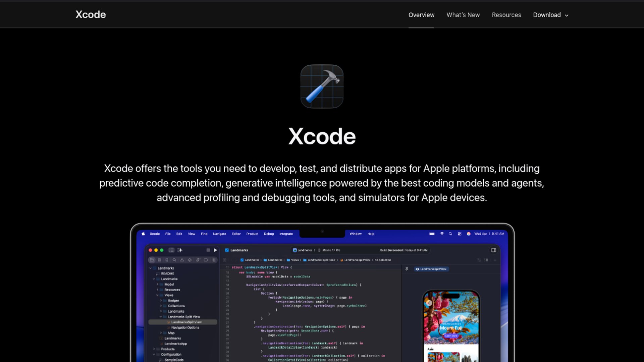Collapse the root Landmarks project chevron

pos(150,268)
